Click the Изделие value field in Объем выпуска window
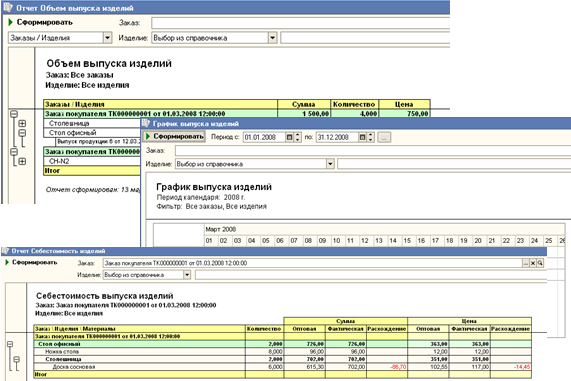The height and width of the screenshot is (381, 571). click(365, 38)
